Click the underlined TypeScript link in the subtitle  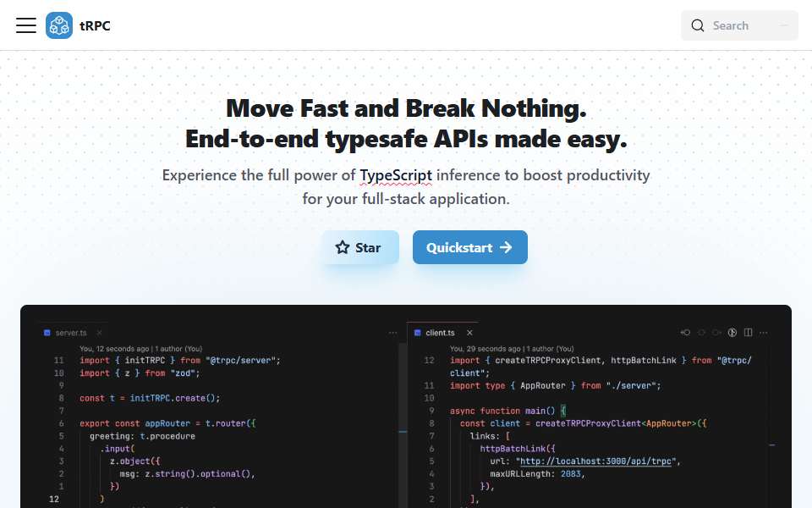396,175
